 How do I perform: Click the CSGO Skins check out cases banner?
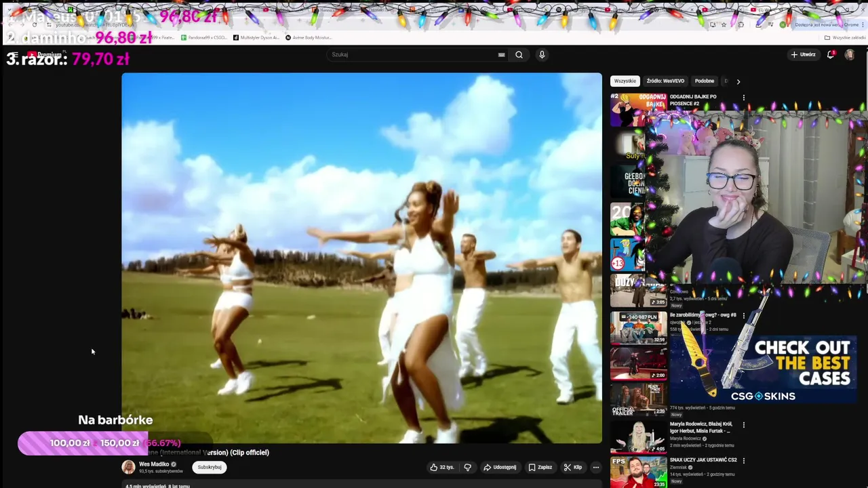coord(763,369)
